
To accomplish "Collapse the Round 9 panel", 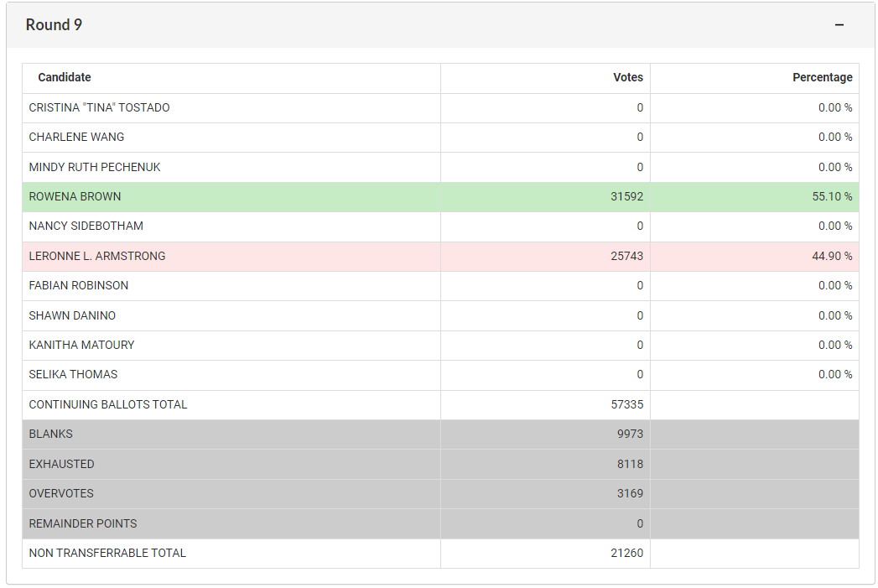I will point(839,25).
